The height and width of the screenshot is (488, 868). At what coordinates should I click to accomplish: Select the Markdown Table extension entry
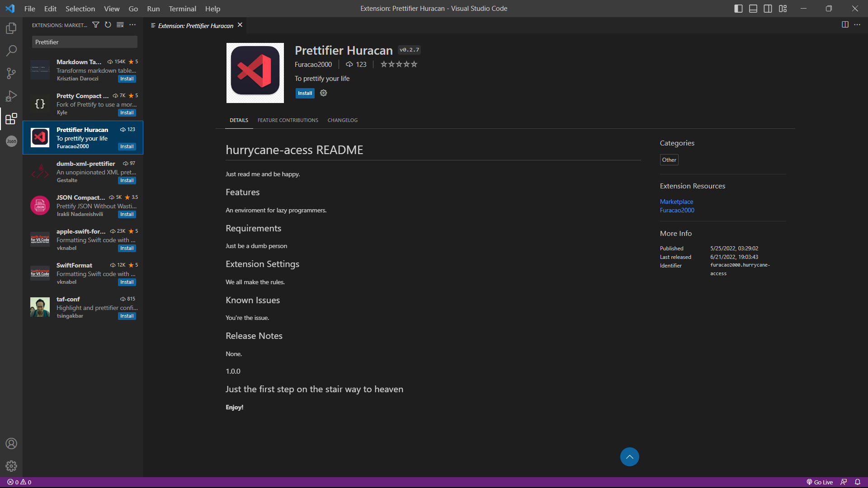point(83,70)
